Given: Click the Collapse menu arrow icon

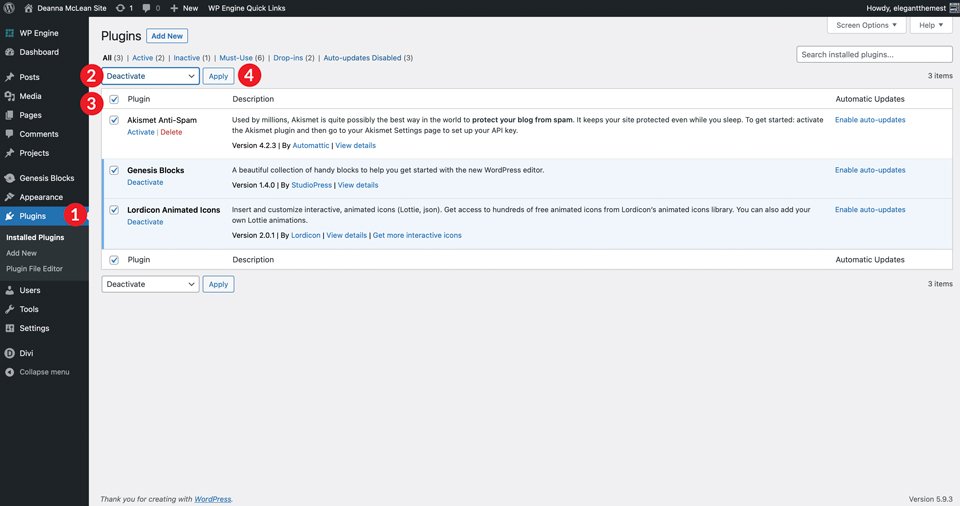Looking at the screenshot, I should click(9, 372).
